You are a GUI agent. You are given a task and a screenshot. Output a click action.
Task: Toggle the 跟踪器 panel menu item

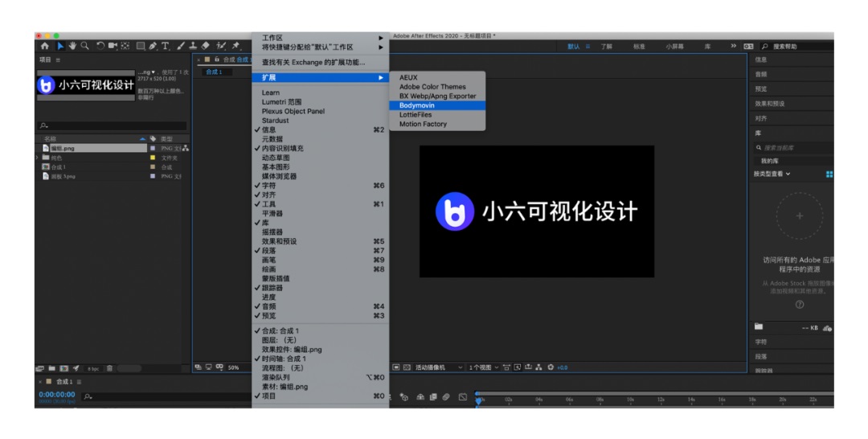pyautogui.click(x=321, y=288)
